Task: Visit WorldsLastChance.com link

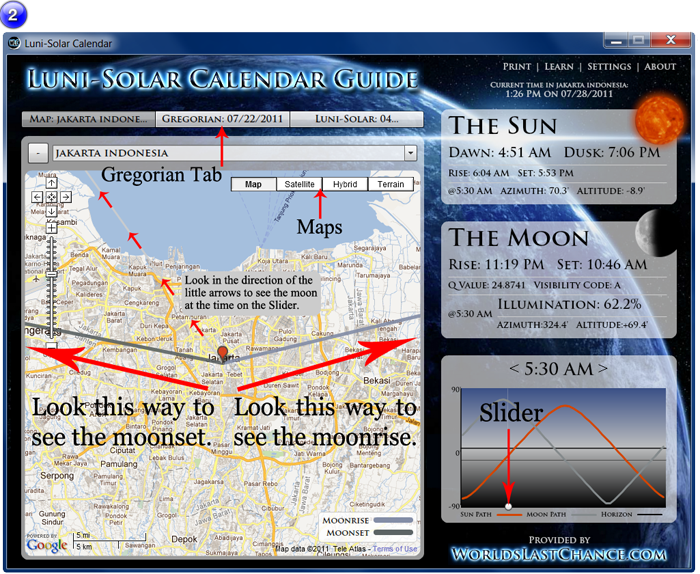Action: [x=559, y=554]
